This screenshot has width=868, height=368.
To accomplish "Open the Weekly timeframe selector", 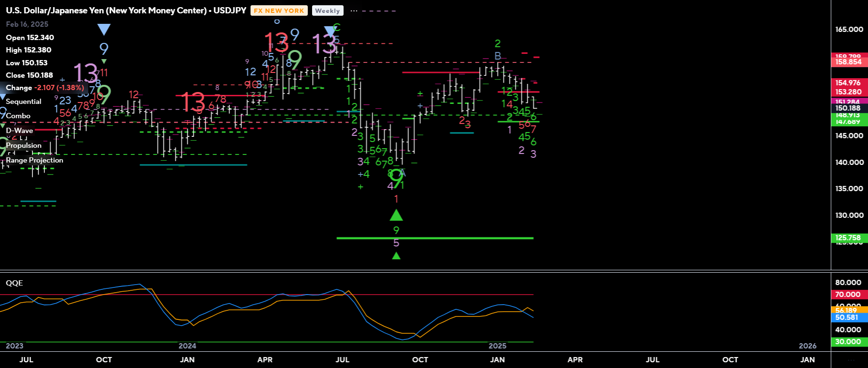I will pos(327,10).
